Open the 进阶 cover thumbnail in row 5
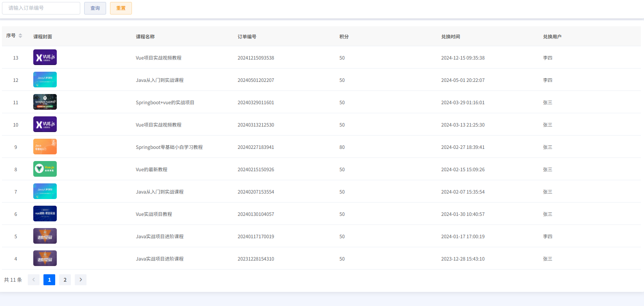 point(45,236)
